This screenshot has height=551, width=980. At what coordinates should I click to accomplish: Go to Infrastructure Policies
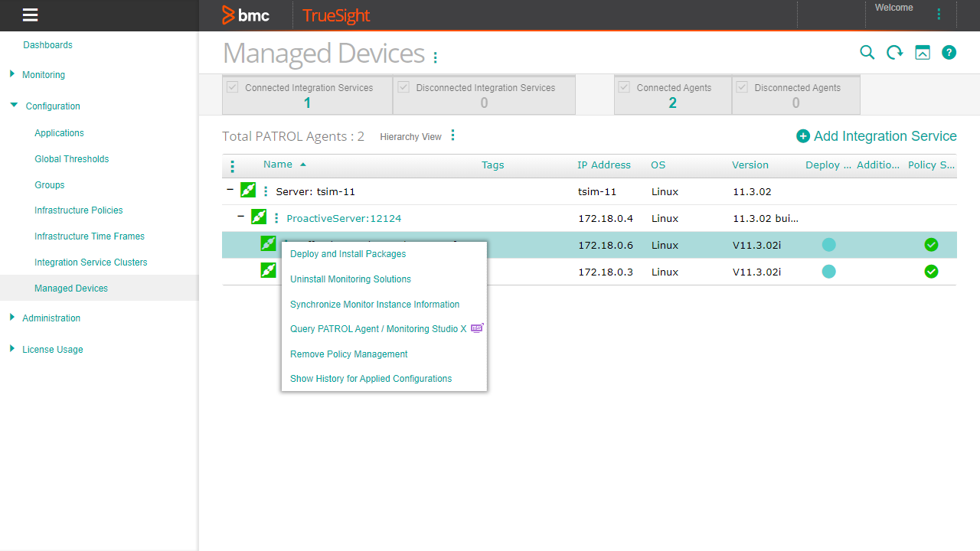pyautogui.click(x=79, y=210)
